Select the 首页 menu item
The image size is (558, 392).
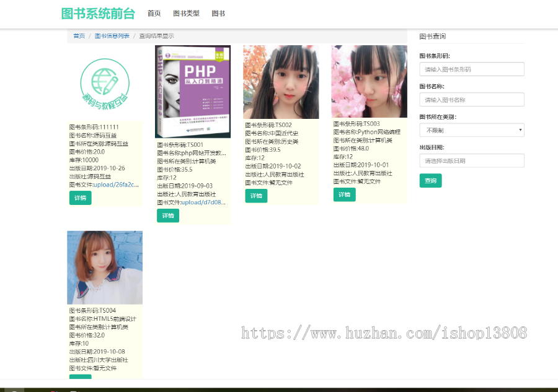pos(153,12)
